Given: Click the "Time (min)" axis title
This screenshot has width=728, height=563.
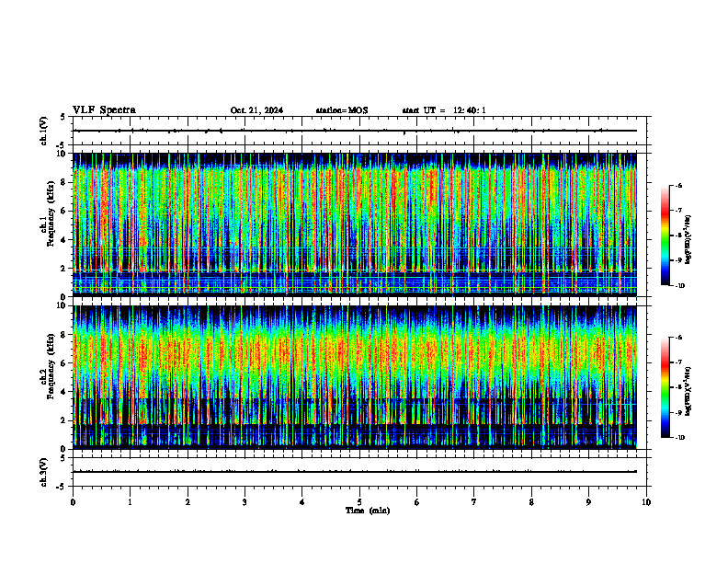Looking at the screenshot, I should point(368,511).
